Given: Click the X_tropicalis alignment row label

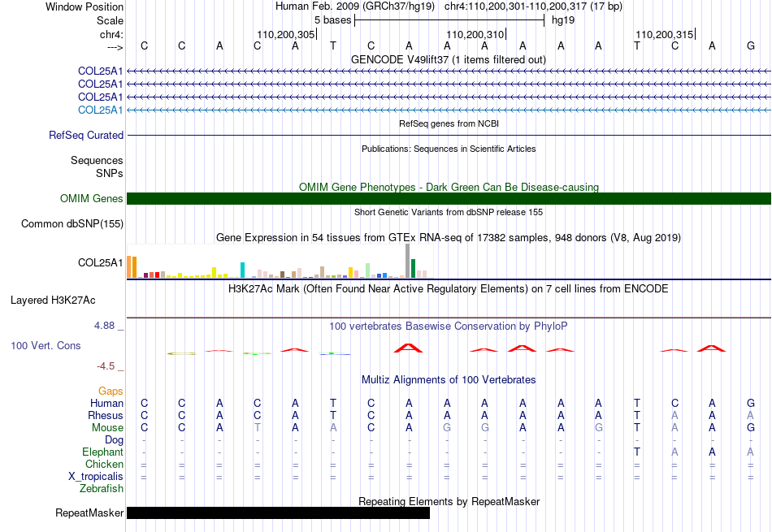Looking at the screenshot, I should pyautogui.click(x=96, y=477).
